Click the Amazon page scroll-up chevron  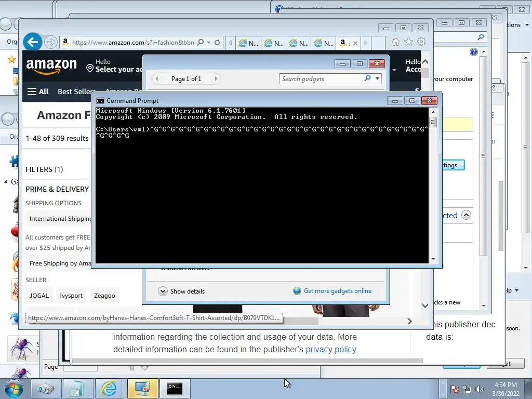425,61
